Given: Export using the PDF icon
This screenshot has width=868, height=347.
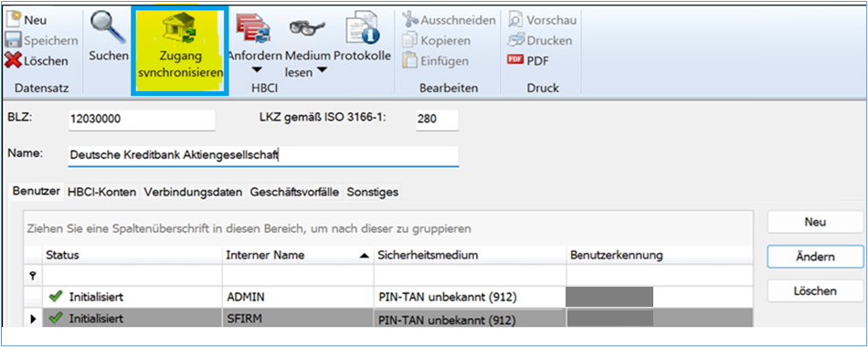Looking at the screenshot, I should click(x=515, y=60).
